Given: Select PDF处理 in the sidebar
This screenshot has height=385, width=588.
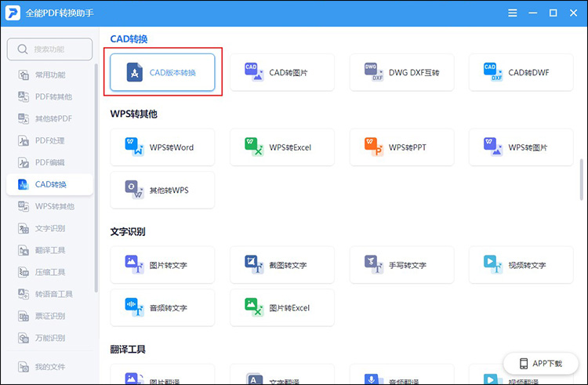Looking at the screenshot, I should 49,140.
